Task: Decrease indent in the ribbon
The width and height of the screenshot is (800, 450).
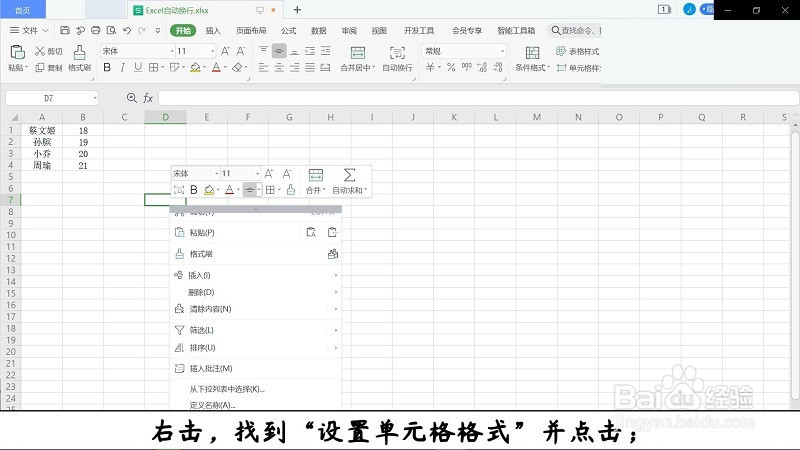Action: [x=310, y=51]
